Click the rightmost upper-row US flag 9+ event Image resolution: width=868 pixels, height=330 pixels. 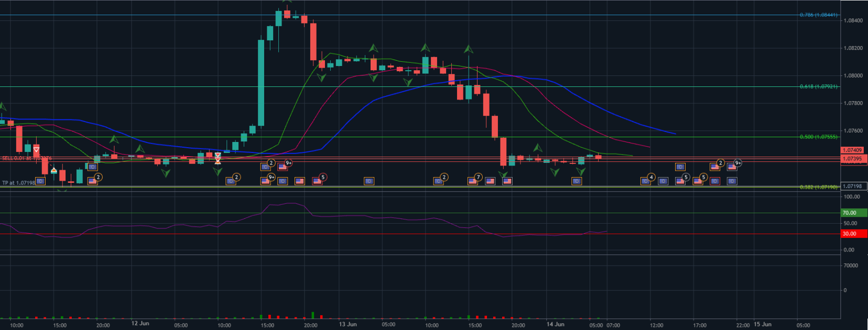pos(732,167)
